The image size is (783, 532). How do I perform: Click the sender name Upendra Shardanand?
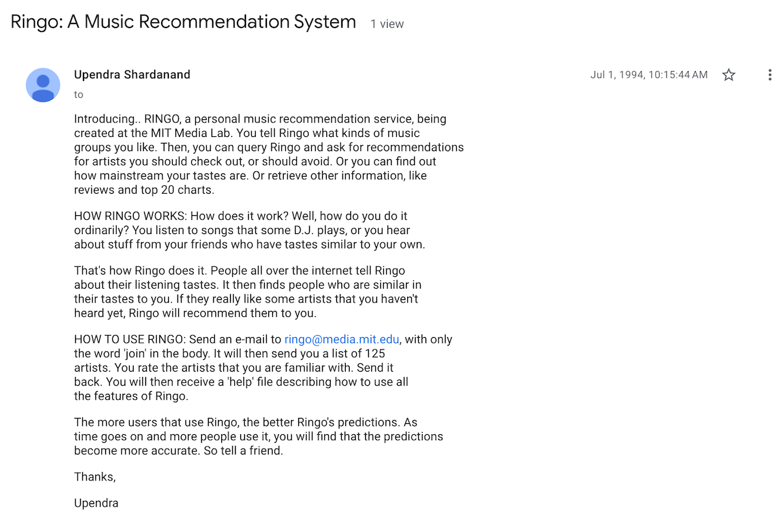132,74
